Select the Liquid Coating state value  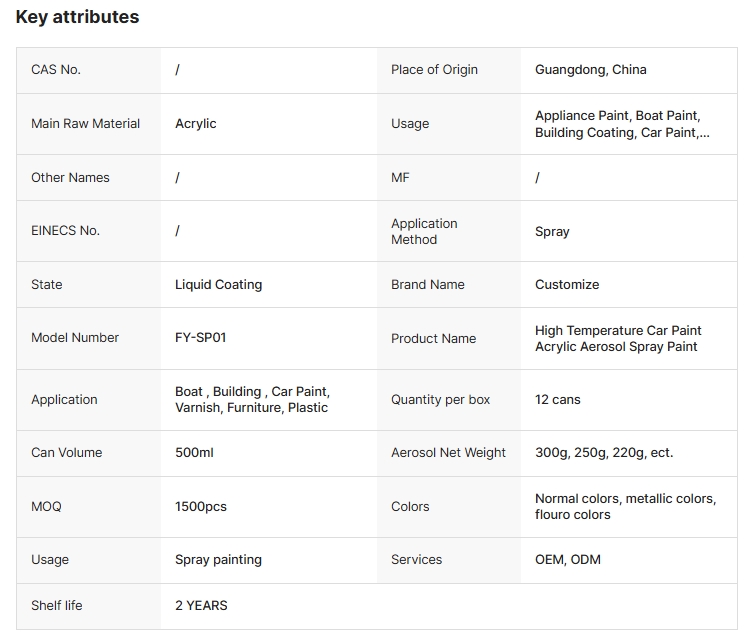coord(218,285)
